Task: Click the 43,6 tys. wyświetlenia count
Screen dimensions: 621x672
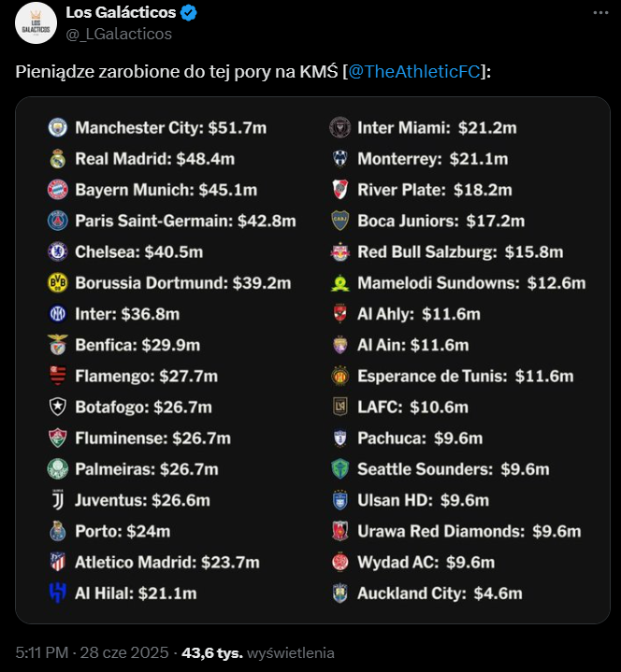Action: [x=258, y=652]
